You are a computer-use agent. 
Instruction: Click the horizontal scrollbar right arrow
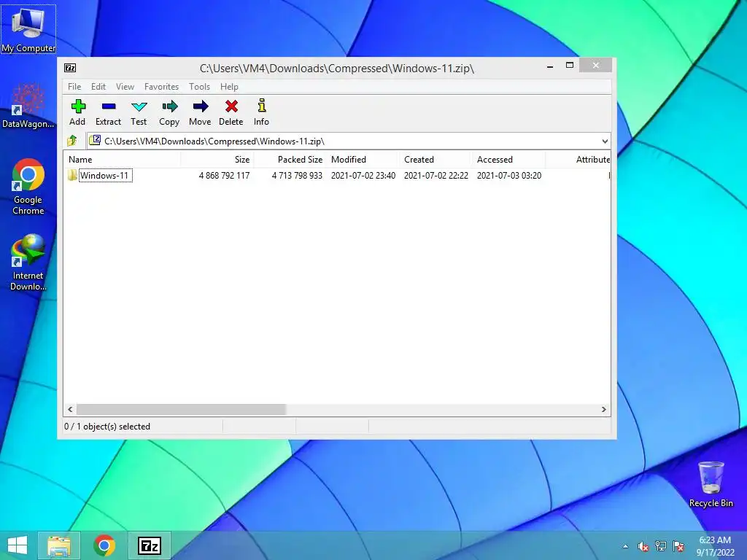tap(603, 410)
